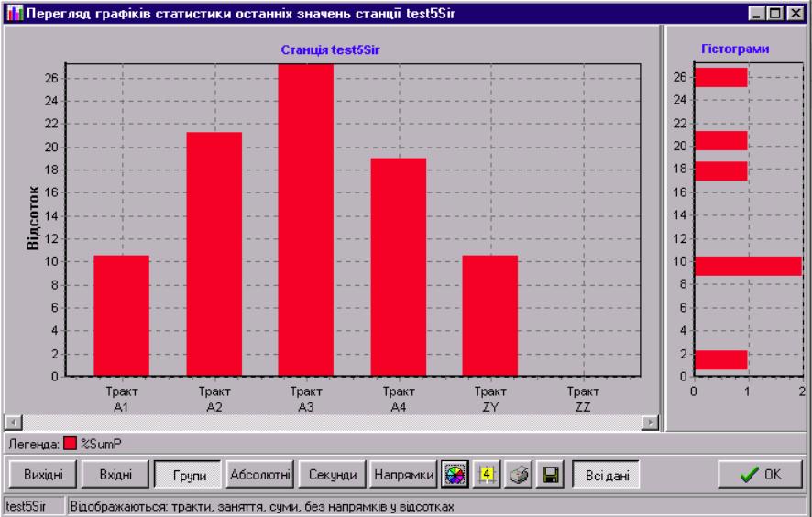Switch to Абсолютні values
This screenshot has height=517, width=812.
click(x=259, y=474)
